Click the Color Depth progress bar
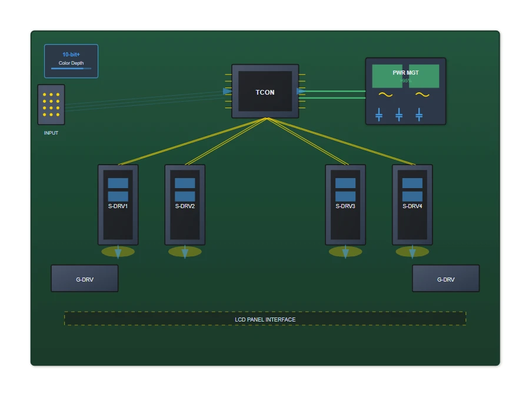This screenshot has height=398, width=532. pyautogui.click(x=71, y=68)
